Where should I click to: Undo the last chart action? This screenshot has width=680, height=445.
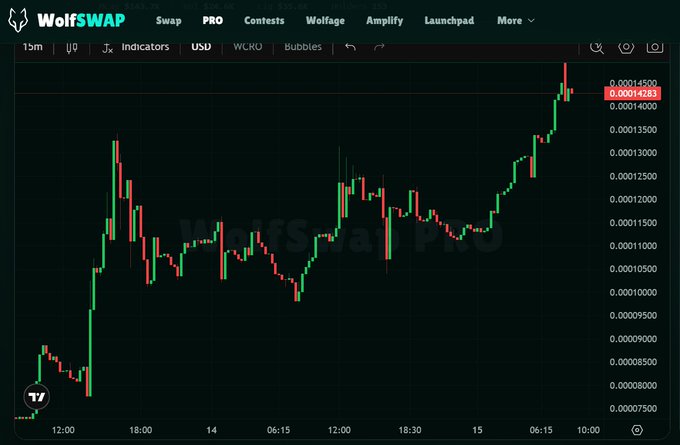(350, 47)
